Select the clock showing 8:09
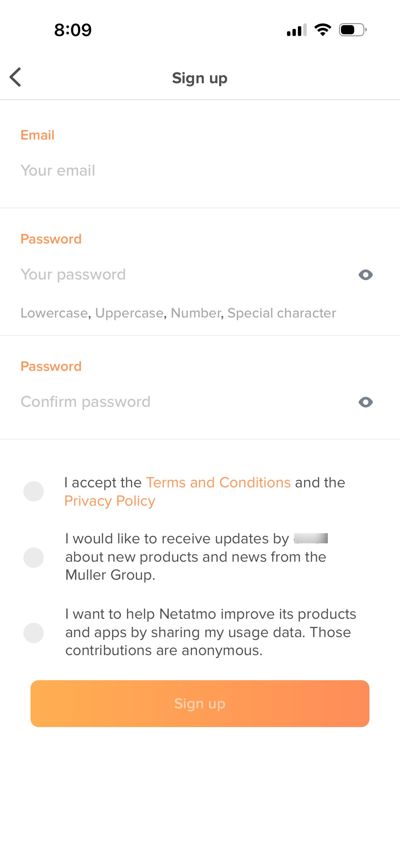The height and width of the screenshot is (868, 400). 73,30
